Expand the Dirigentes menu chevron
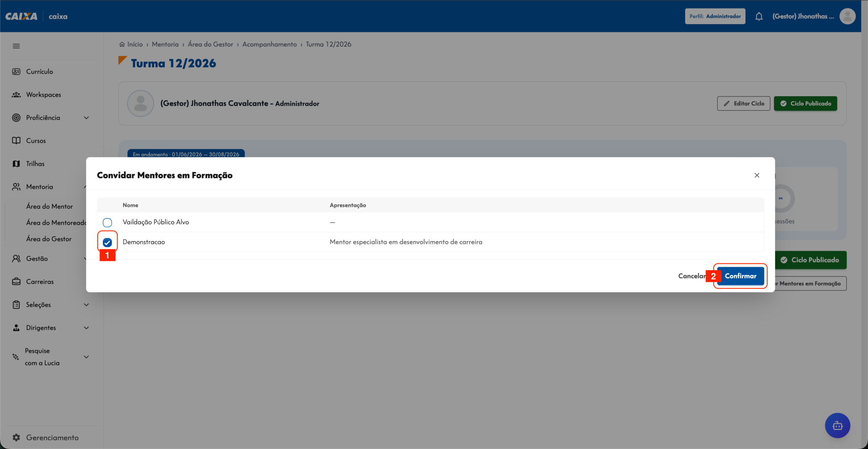The height and width of the screenshot is (449, 868). click(x=86, y=328)
